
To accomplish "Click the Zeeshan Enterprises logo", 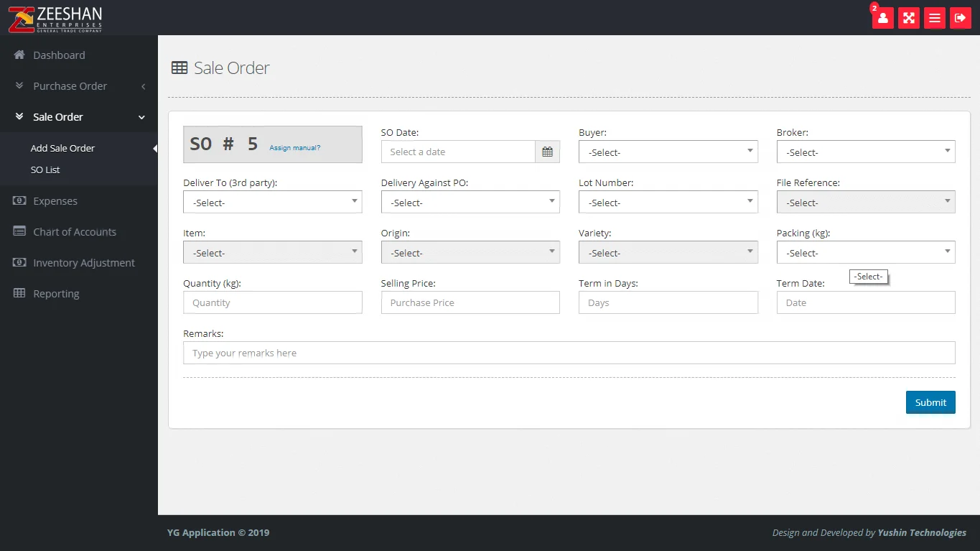I will pos(55,19).
